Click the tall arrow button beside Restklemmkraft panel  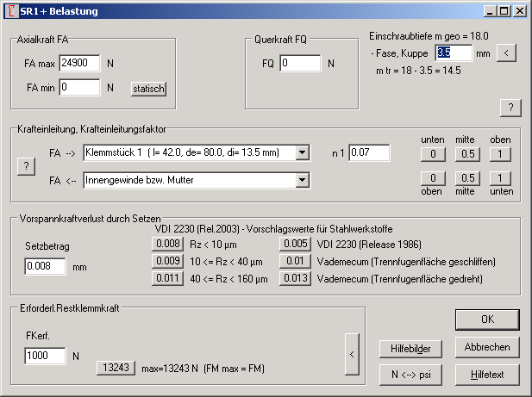pos(349,355)
